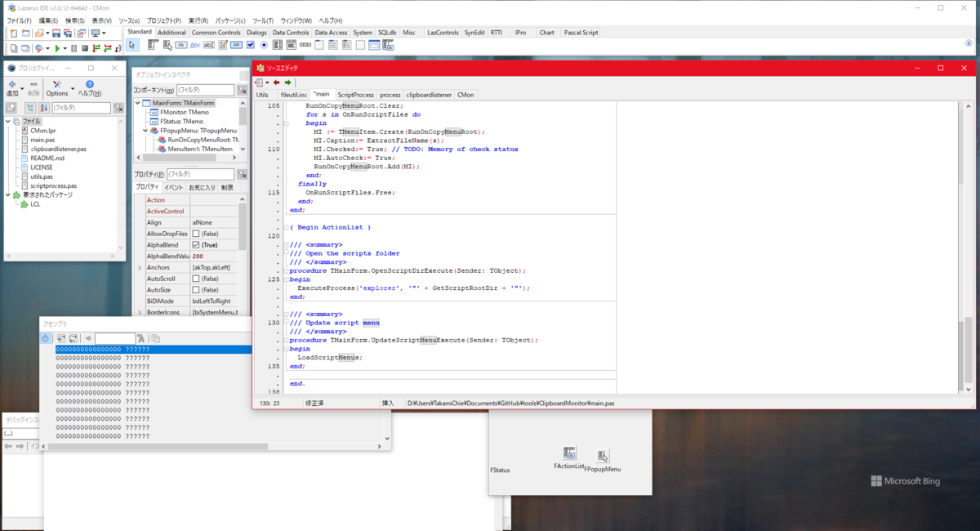Click the address input field in Assembler window
Image resolution: width=980 pixels, height=531 pixels.
[115, 338]
